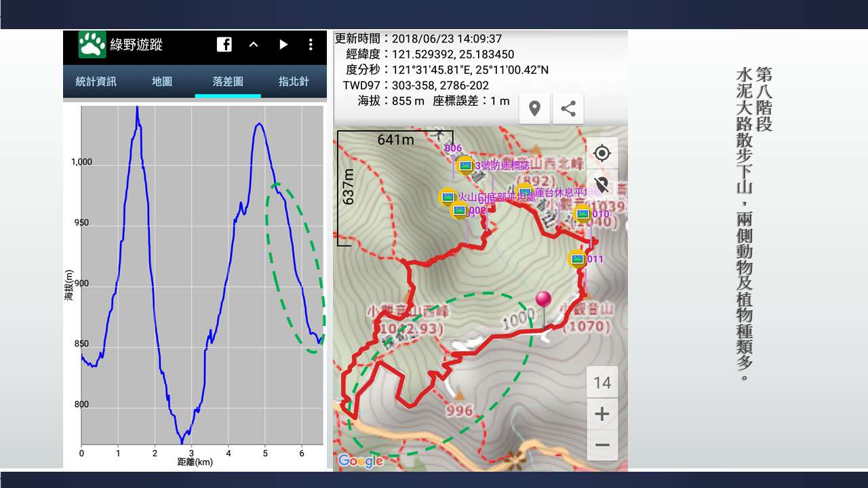The height and width of the screenshot is (488, 868).
Task: Open the three-dot overflow menu
Action: [x=311, y=45]
